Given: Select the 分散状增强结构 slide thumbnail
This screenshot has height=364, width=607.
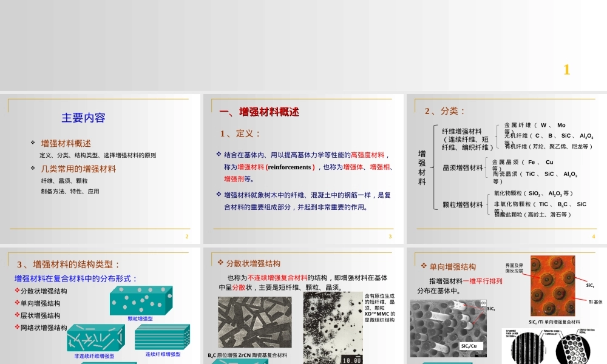Looking at the screenshot, I should point(303,306).
